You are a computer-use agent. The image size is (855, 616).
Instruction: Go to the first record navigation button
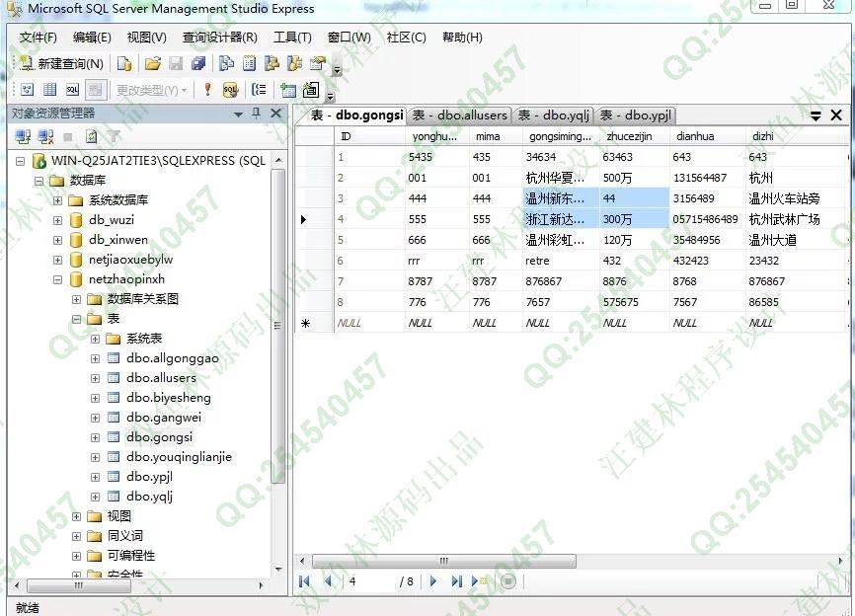point(304,581)
